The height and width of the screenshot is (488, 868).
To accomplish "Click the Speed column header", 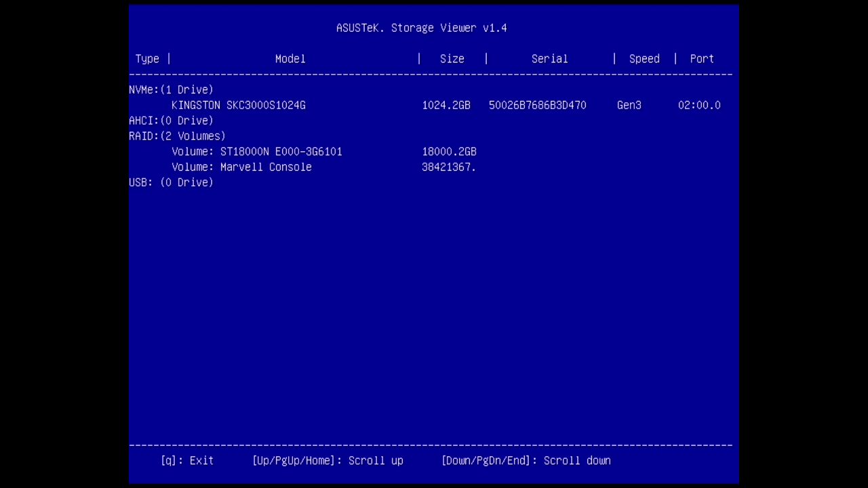I will click(x=644, y=59).
